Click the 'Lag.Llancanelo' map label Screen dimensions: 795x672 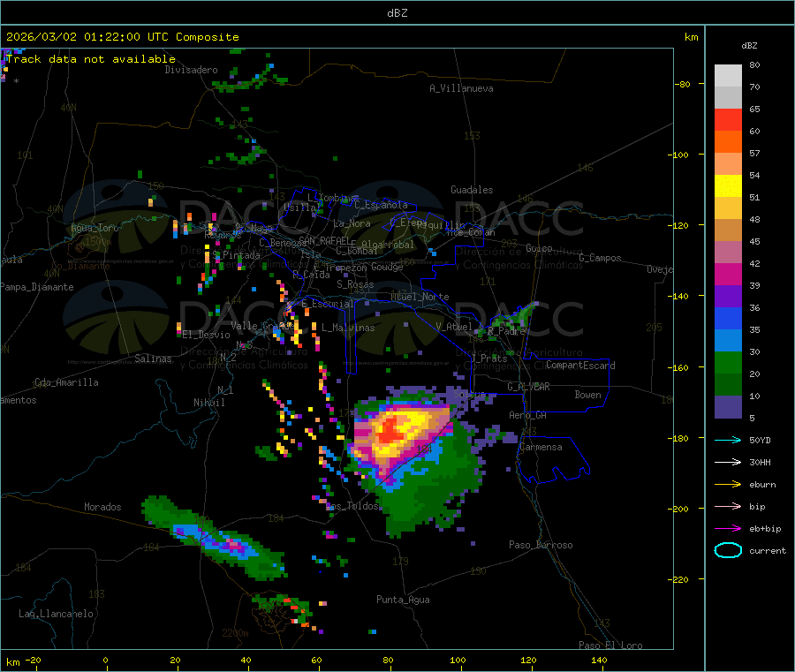click(x=57, y=615)
